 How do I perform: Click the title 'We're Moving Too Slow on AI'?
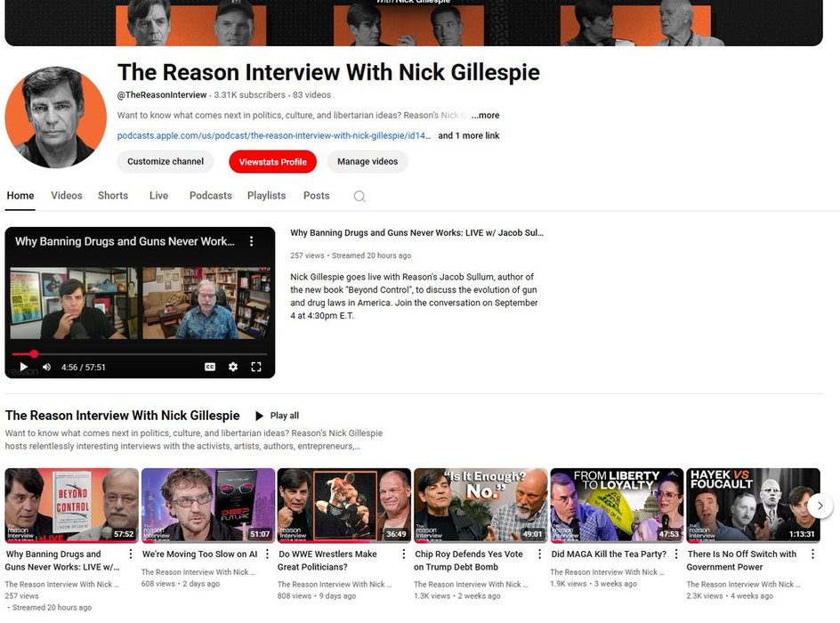point(200,554)
